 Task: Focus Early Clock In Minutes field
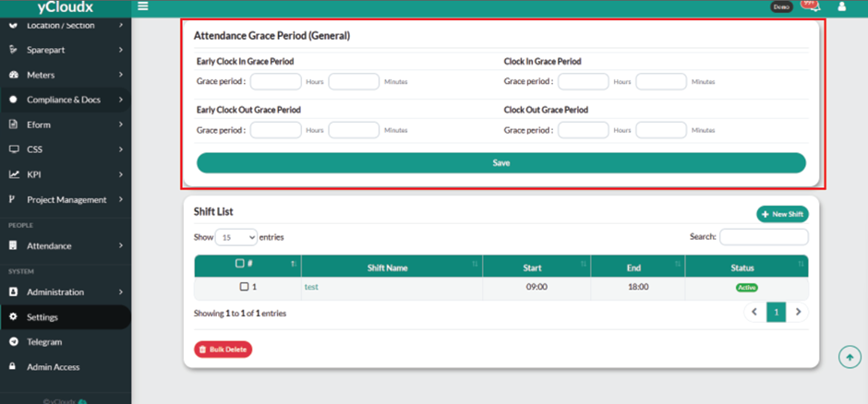coord(354,81)
